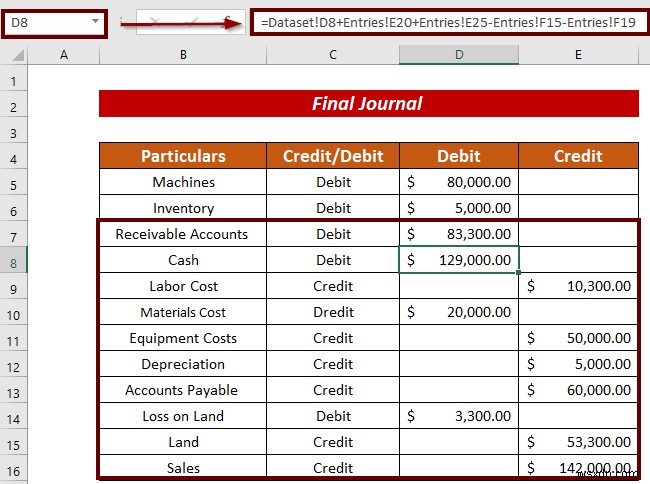650x484 pixels.
Task: Click the Credit/Debit header cell
Action: [333, 156]
